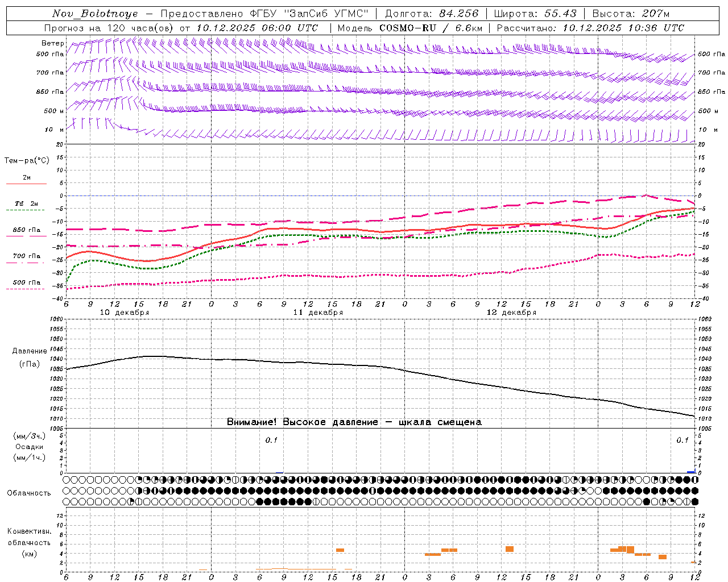The height and width of the screenshot is (582, 728).
Task: Click the 700 гПа temperature legend entry
Action: coord(26,256)
